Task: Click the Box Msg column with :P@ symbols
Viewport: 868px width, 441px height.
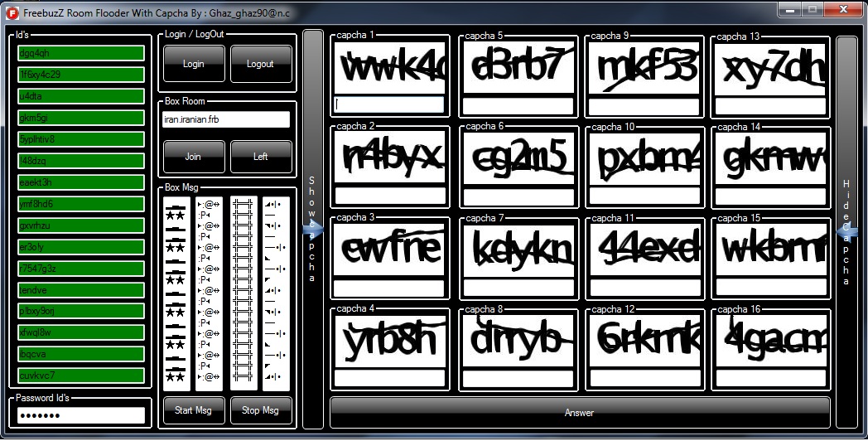Action: click(210, 293)
